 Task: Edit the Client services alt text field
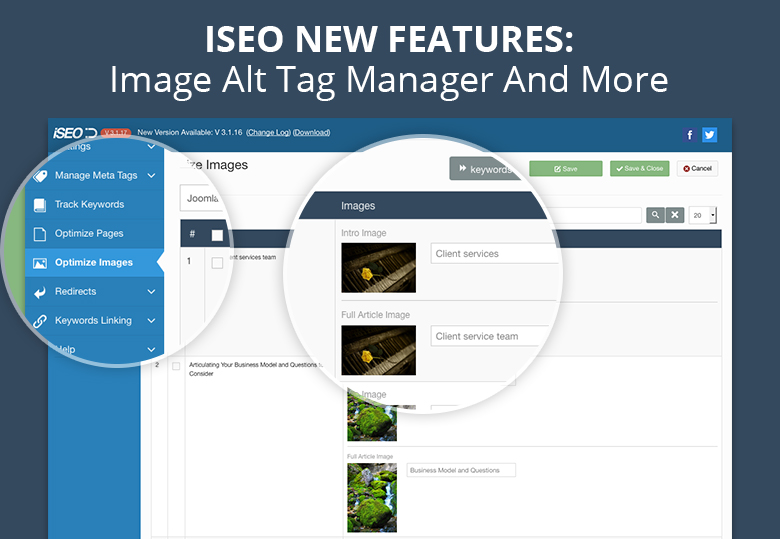(x=494, y=254)
